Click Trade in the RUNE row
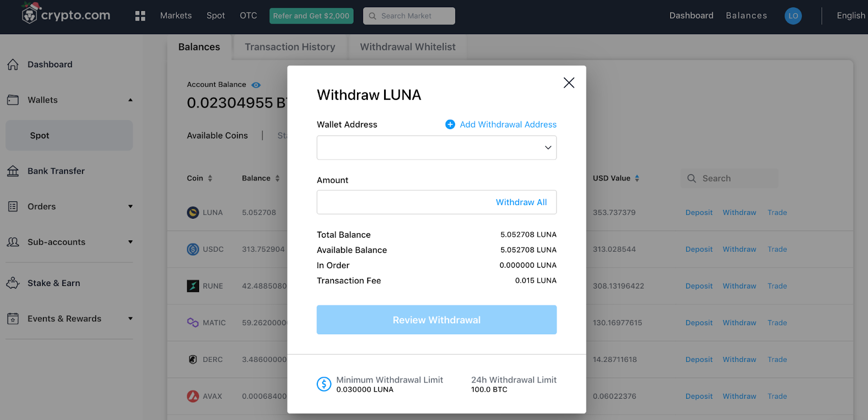The width and height of the screenshot is (868, 420). pos(777,286)
